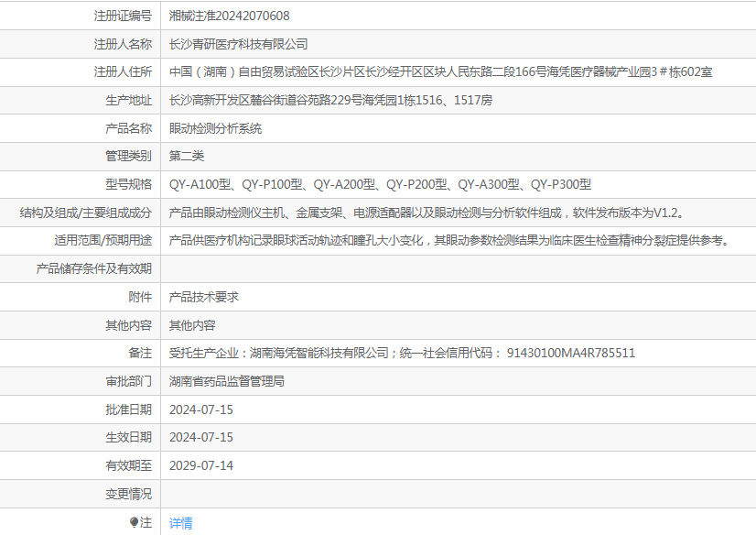This screenshot has height=535, width=756.
Task: Select approving department 湖南省药品监督管理局
Action: pyautogui.click(x=227, y=381)
